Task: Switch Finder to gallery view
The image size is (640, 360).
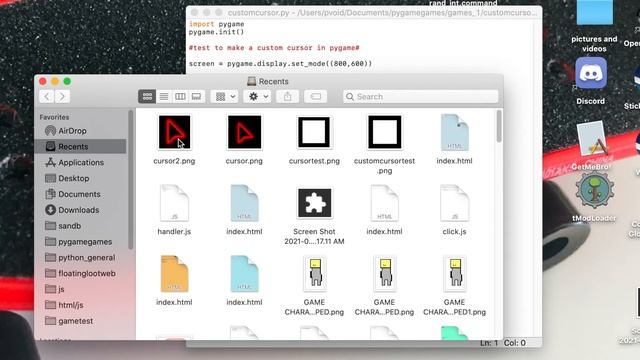Action: [x=196, y=97]
